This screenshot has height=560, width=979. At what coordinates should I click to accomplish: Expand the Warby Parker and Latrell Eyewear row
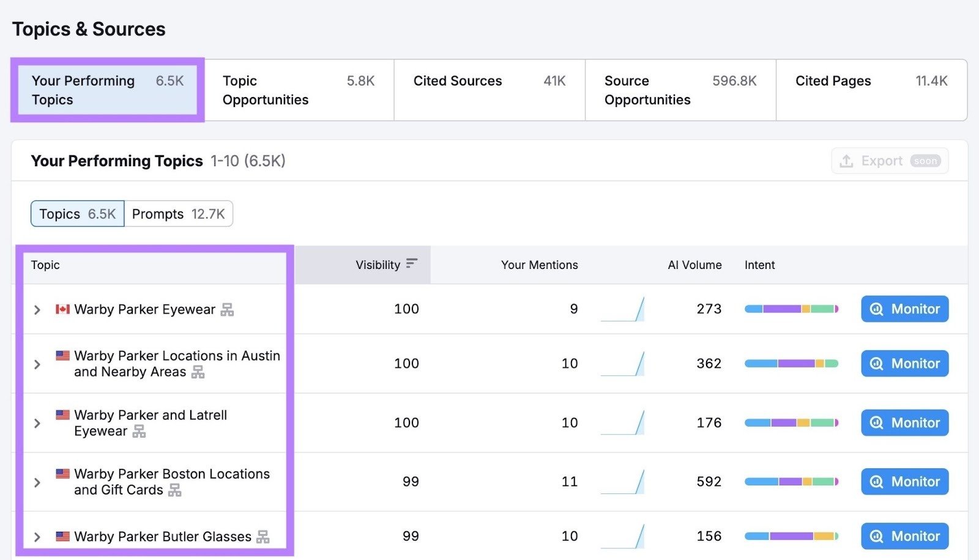coord(37,422)
